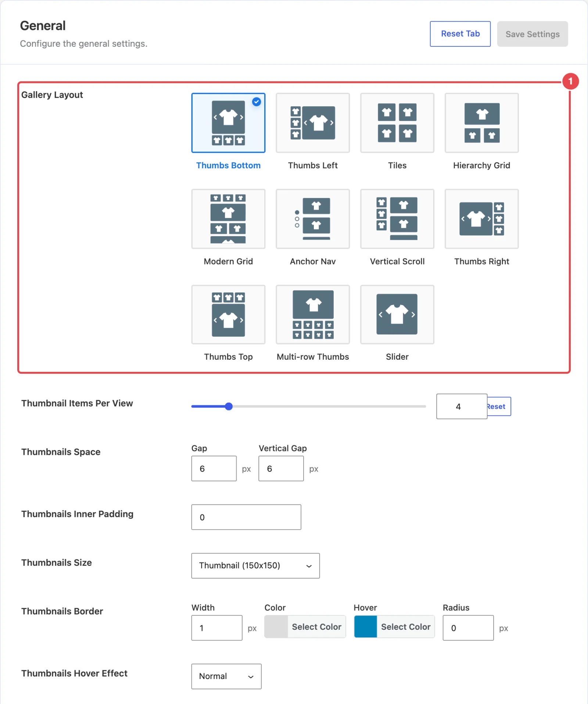Click the Thumbnails Inner Padding field
Image resolution: width=588 pixels, height=704 pixels.
246,517
